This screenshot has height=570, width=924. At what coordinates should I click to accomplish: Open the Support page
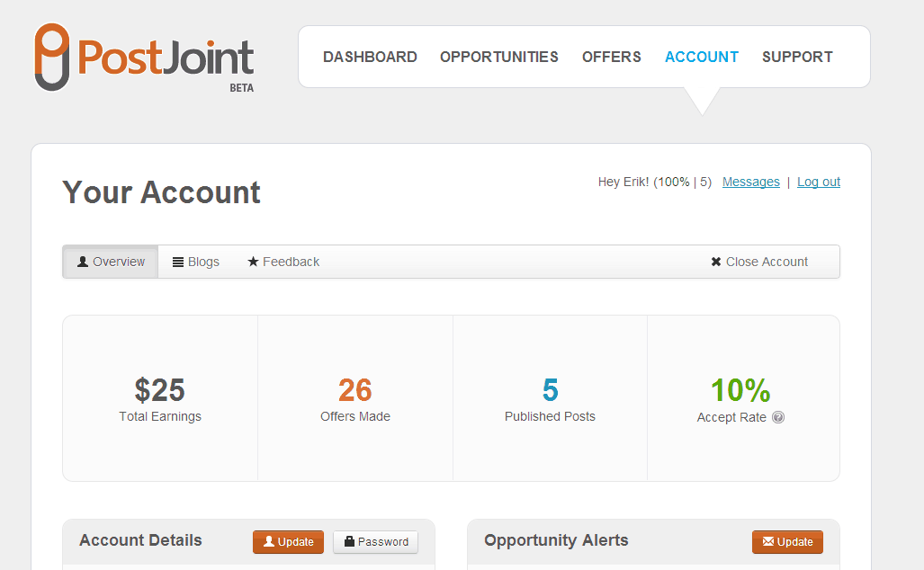(x=797, y=58)
